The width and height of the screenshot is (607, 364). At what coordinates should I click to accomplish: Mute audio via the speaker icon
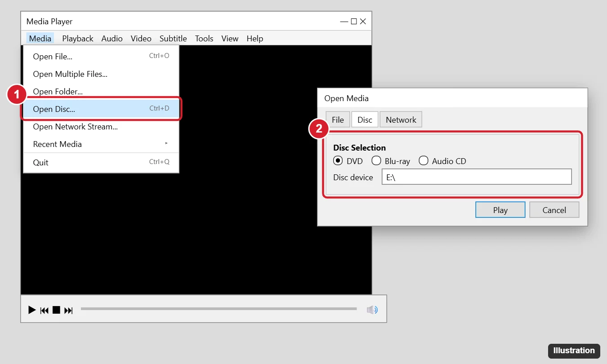[372, 310]
